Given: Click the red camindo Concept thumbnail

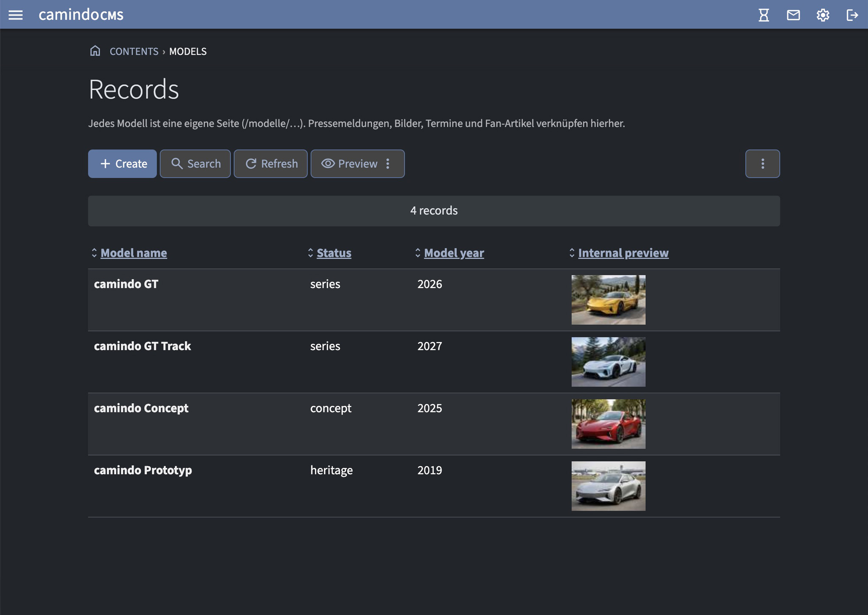Looking at the screenshot, I should (x=608, y=424).
